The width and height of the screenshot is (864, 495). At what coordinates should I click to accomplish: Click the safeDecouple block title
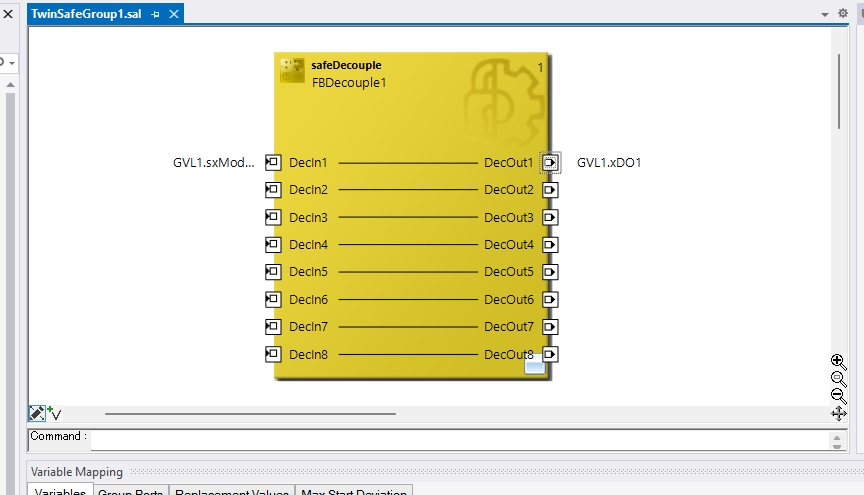tap(346, 65)
